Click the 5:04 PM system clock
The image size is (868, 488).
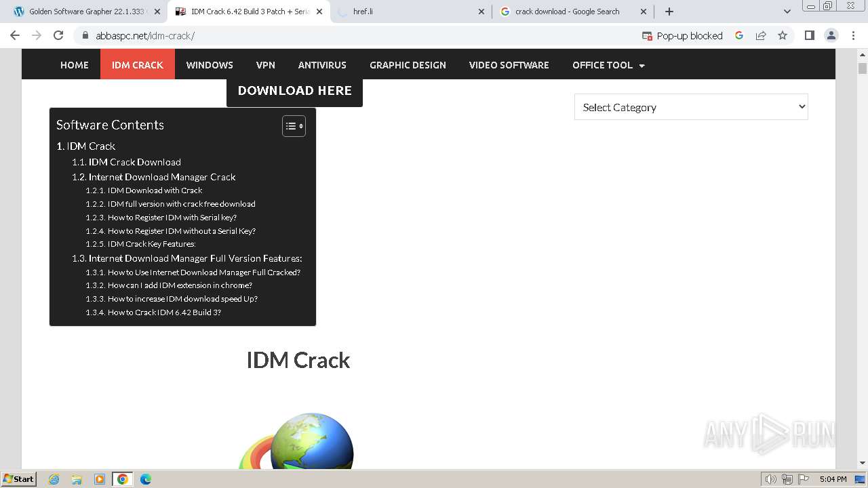point(833,479)
